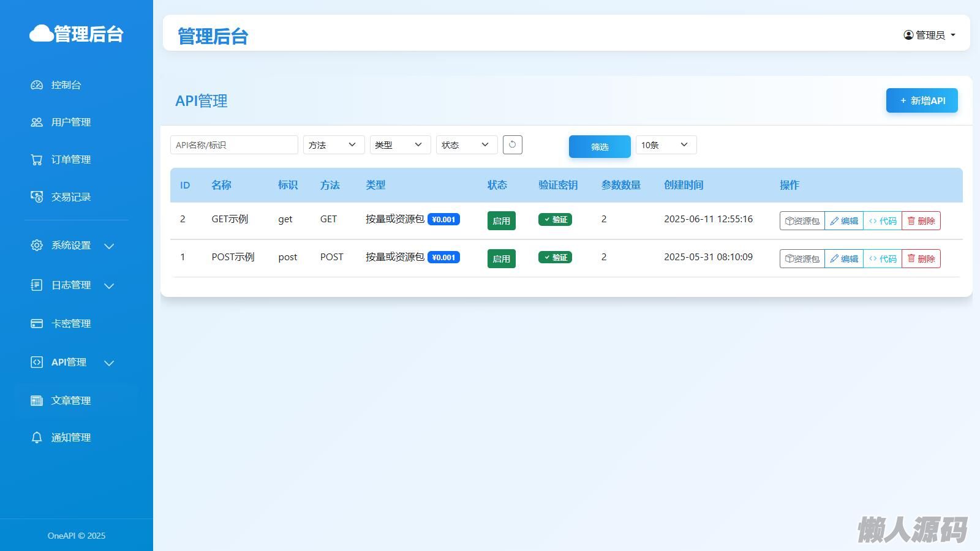Image resolution: width=980 pixels, height=551 pixels.
Task: Focus the API名称/标识 search field
Action: click(x=234, y=145)
